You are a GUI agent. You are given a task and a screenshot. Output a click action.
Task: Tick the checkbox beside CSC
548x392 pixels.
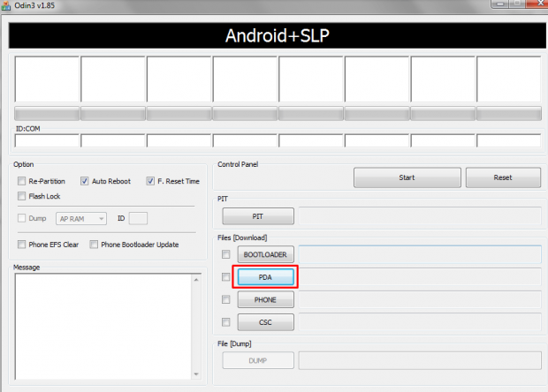coord(226,322)
